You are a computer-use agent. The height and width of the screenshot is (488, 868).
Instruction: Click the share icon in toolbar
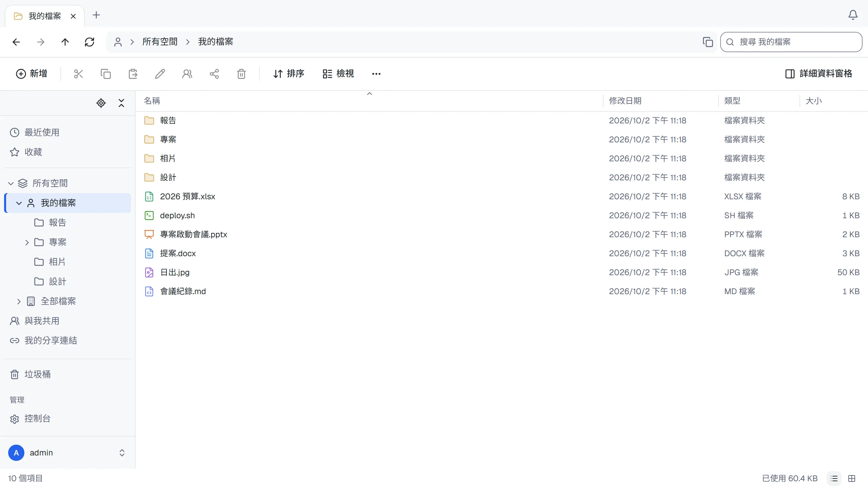point(214,74)
